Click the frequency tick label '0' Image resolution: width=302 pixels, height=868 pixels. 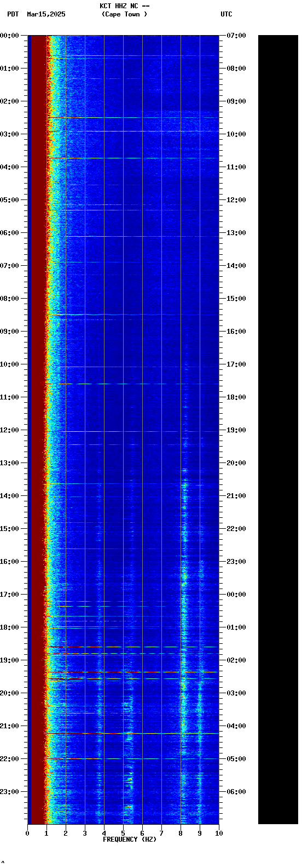pos(27,833)
